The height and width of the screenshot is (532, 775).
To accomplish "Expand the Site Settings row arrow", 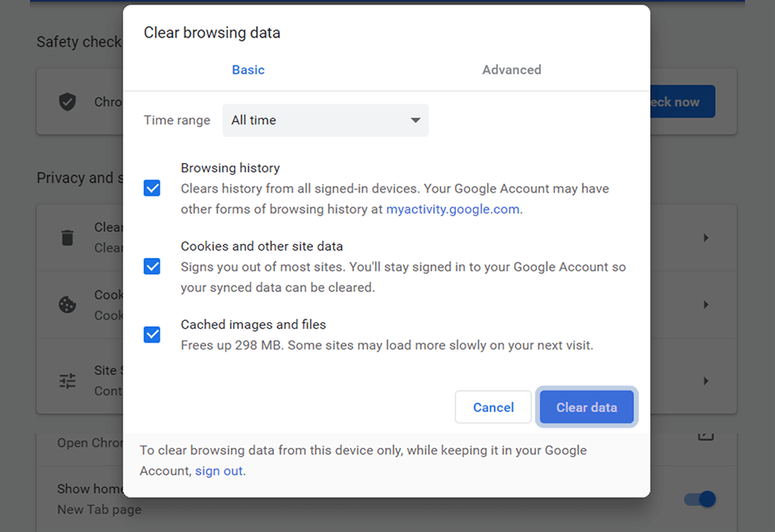I will [x=706, y=380].
